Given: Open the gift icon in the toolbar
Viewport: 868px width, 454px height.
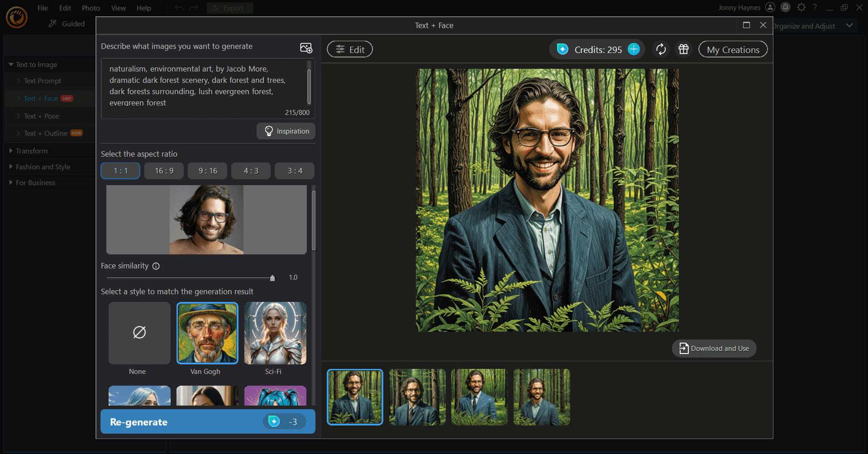Looking at the screenshot, I should 683,49.
